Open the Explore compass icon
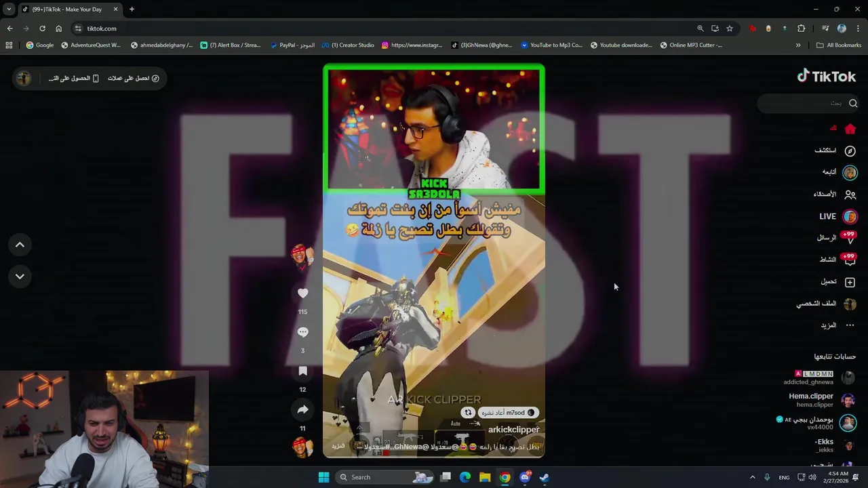 [850, 150]
